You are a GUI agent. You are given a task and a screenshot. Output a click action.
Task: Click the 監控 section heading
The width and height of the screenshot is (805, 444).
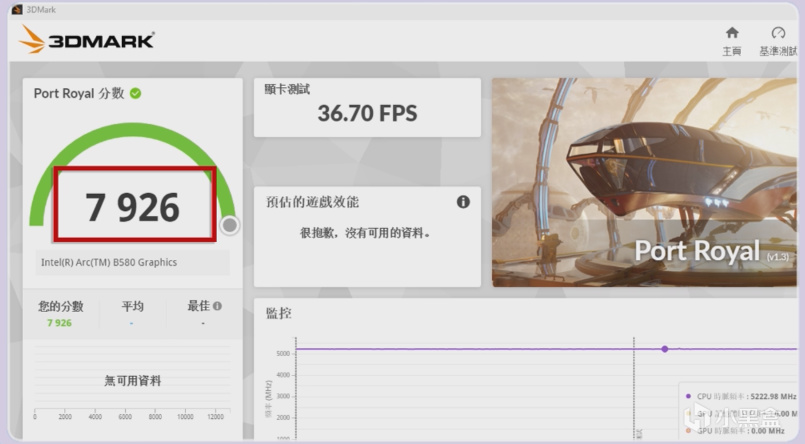tap(279, 313)
